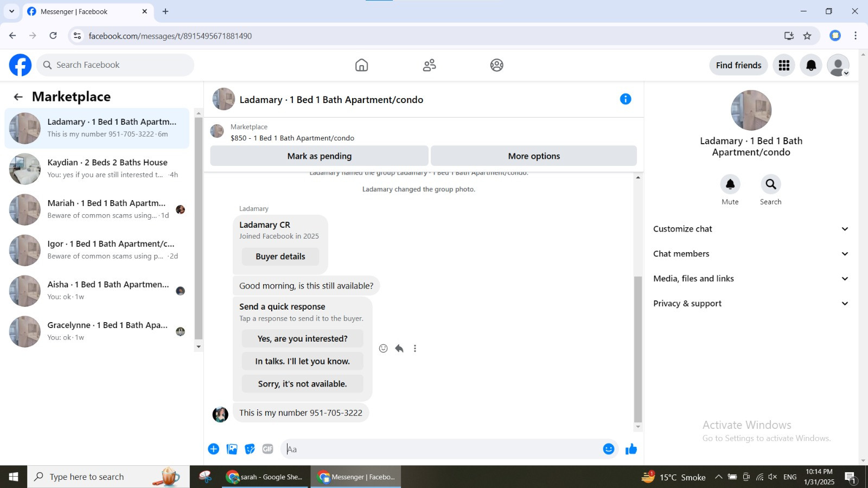Click the taskbar volume icon
This screenshot has height=488, width=868.
point(773,477)
